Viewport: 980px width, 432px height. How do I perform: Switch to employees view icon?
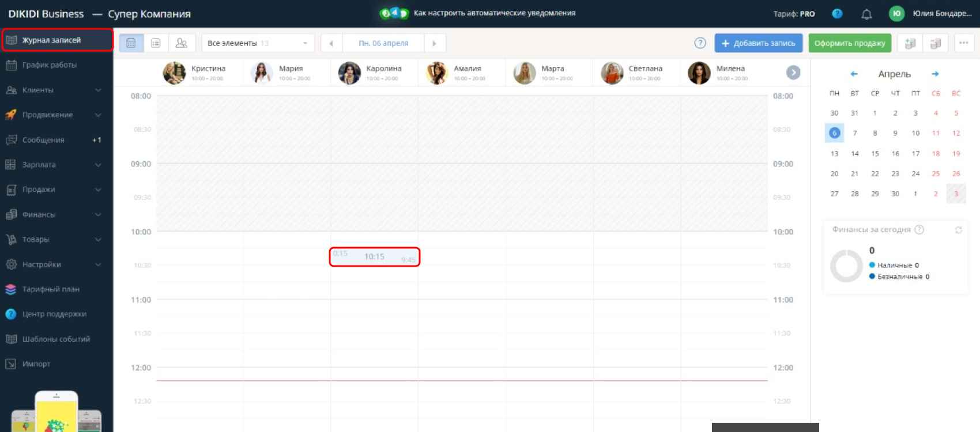click(181, 43)
